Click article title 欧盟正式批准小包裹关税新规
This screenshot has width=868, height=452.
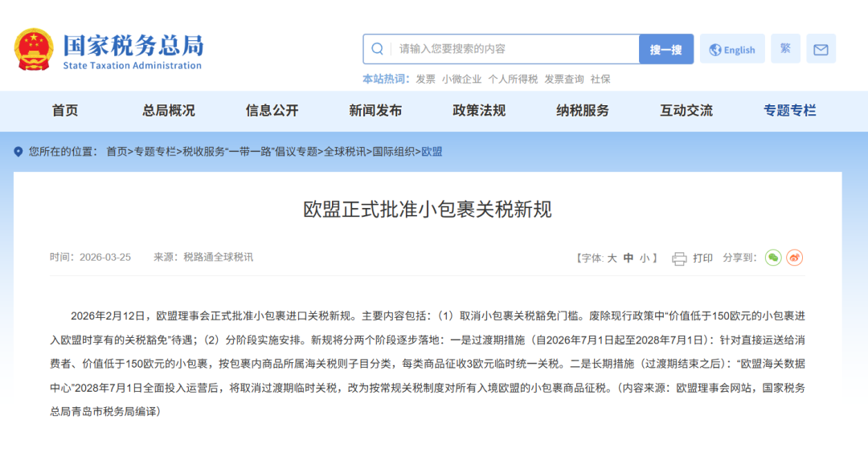point(428,210)
